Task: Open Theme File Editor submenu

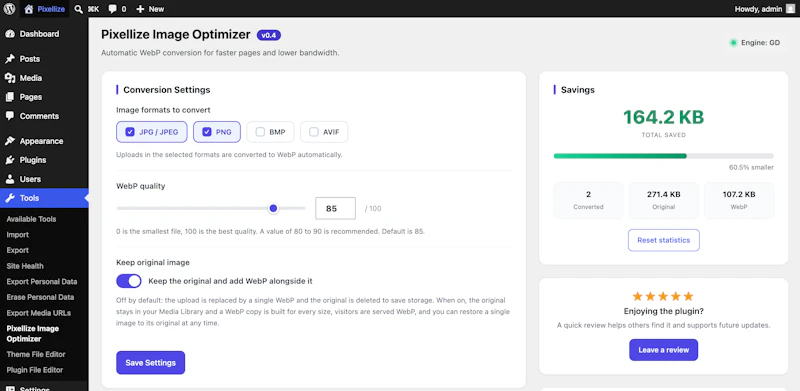Action: (36, 354)
